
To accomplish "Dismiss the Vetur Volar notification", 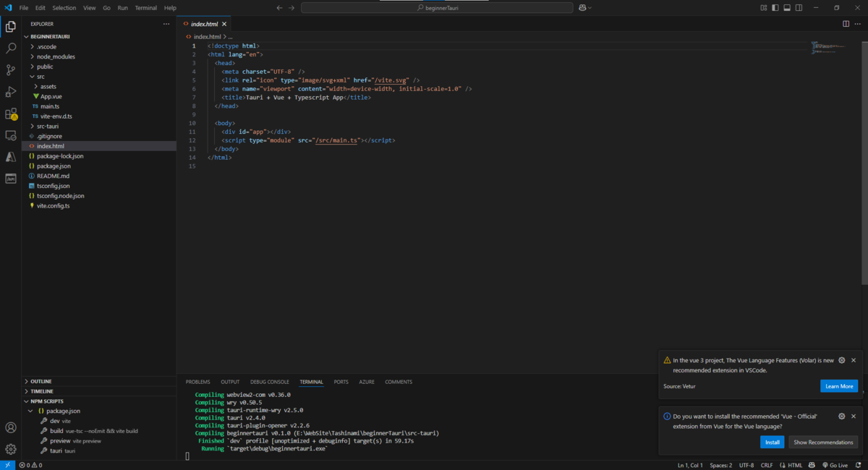I will click(x=854, y=360).
